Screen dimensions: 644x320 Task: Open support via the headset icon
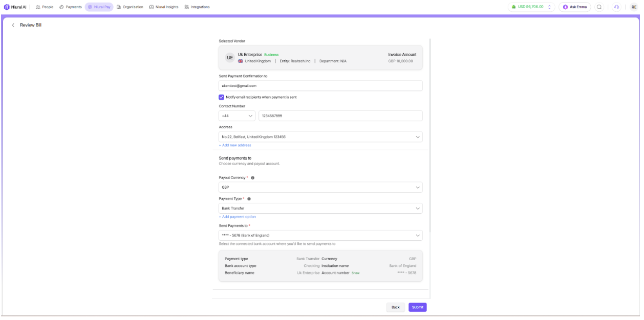[x=616, y=7]
